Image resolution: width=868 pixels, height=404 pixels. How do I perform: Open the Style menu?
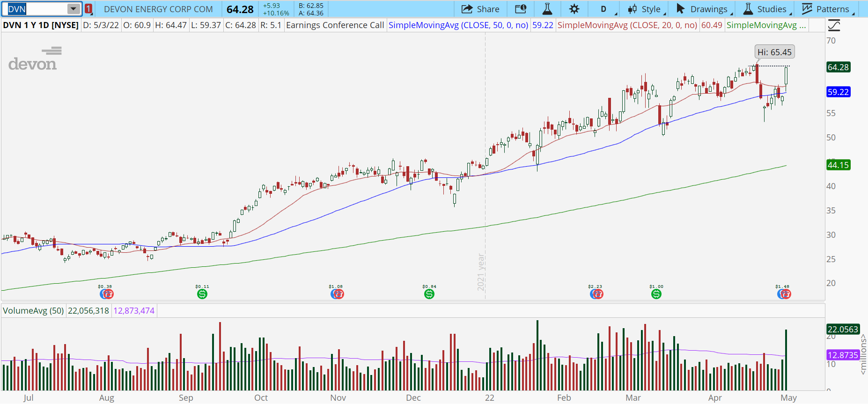point(646,9)
